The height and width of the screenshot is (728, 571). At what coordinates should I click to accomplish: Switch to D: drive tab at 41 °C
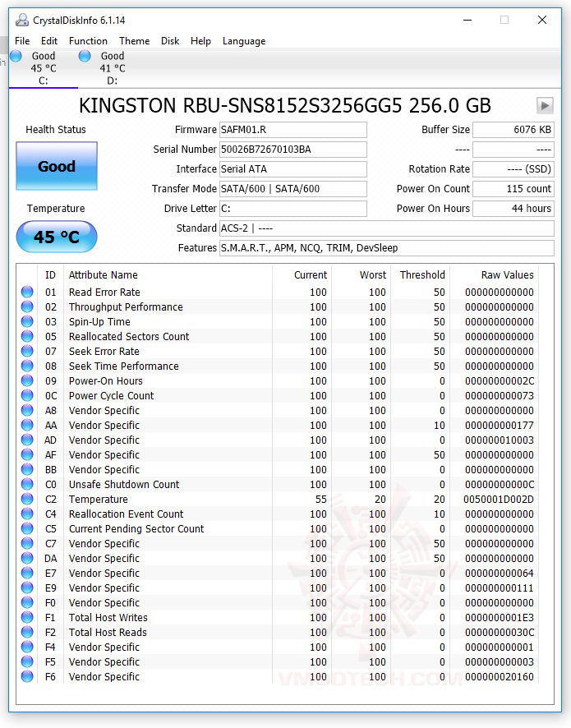(113, 67)
